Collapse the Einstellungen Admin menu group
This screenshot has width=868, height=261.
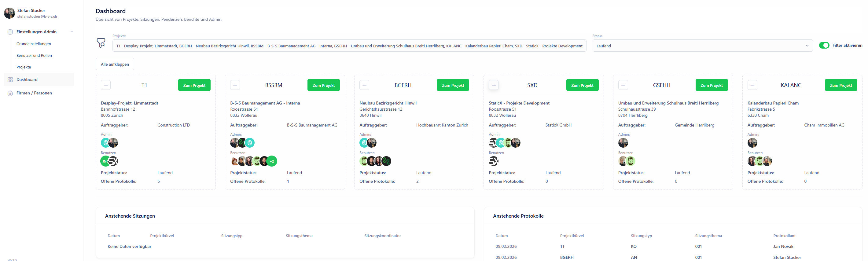click(x=72, y=32)
